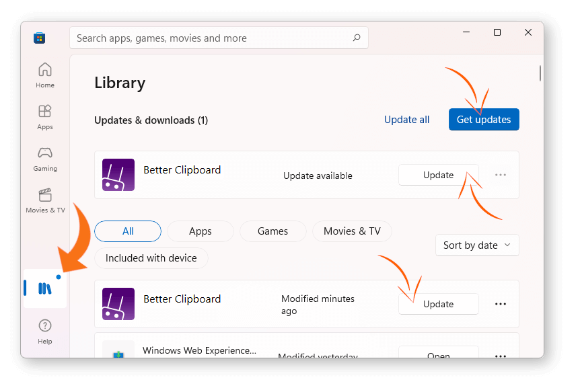
Task: Open the Gaming section in sidebar
Action: [x=45, y=159]
